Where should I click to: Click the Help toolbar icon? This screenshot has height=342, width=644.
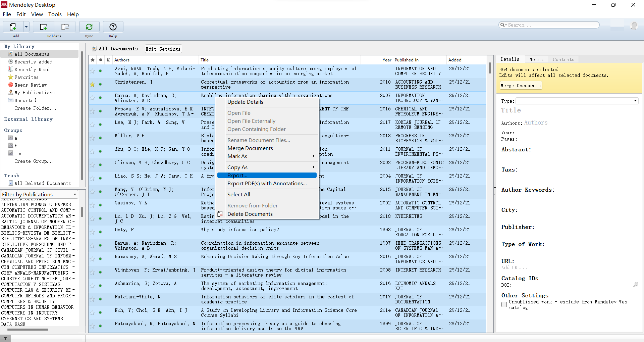click(x=113, y=27)
